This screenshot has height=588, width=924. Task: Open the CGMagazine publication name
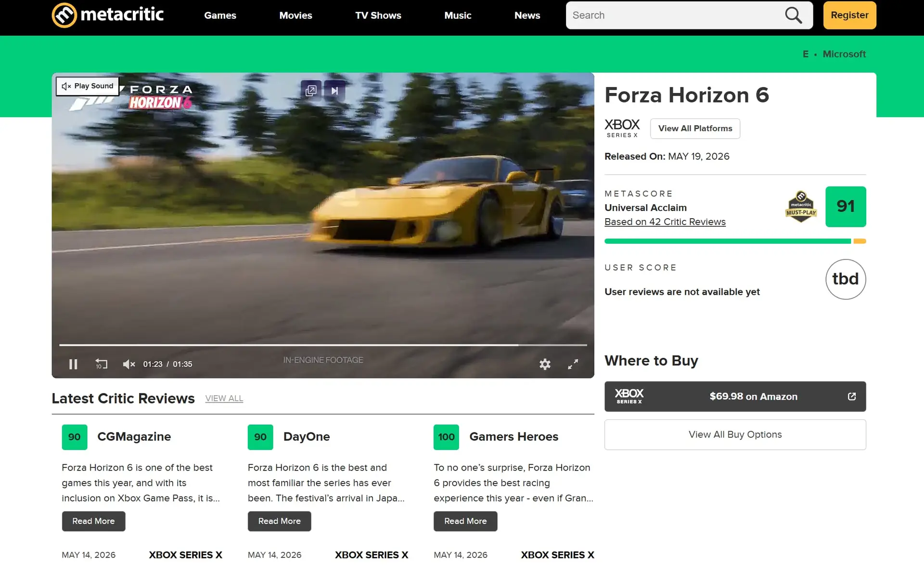tap(134, 437)
